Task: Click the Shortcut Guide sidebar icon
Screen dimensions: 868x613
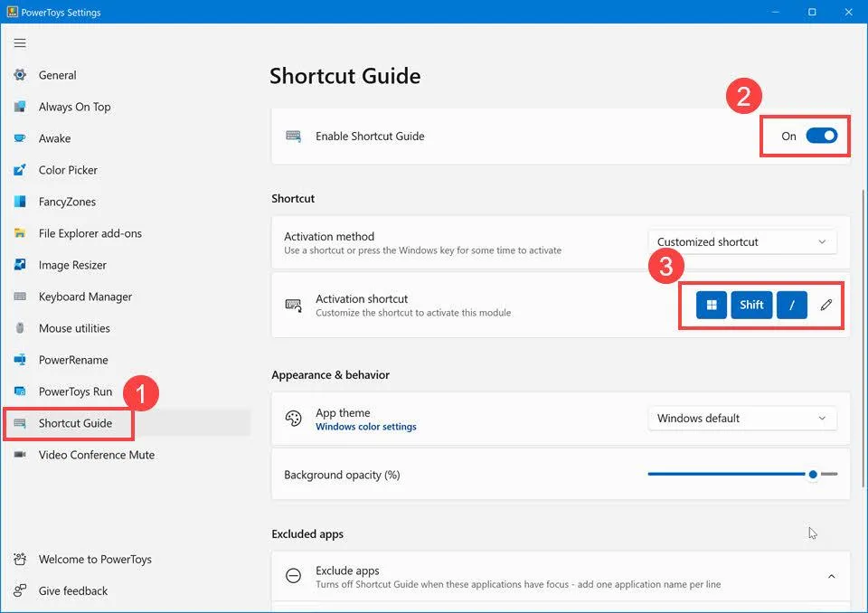Action: pyautogui.click(x=20, y=423)
